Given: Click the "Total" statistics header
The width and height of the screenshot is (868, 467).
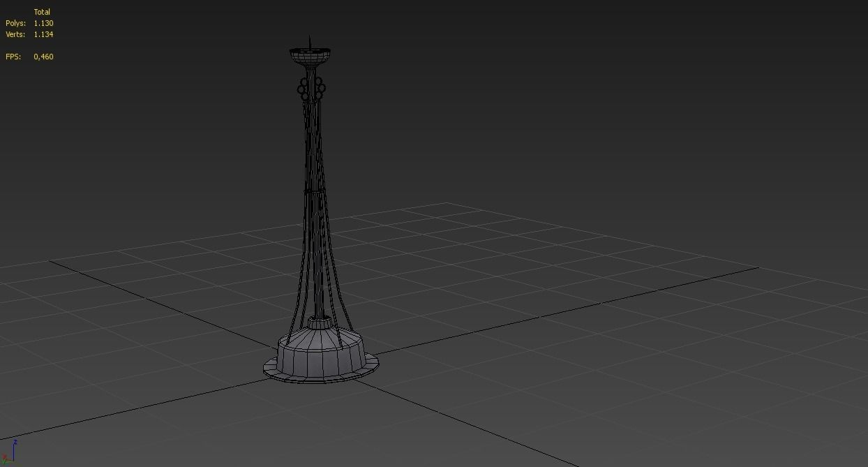Looking at the screenshot, I should 42,12.
